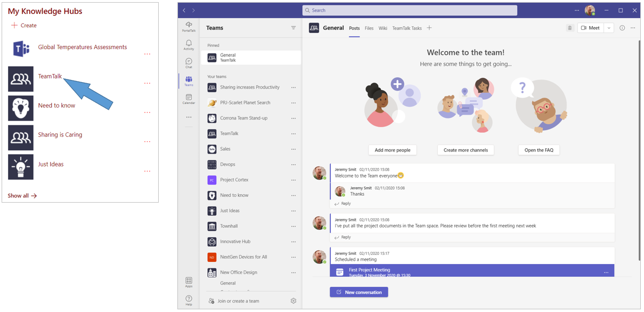The height and width of the screenshot is (312, 644).
Task: Click the forward navigation arrow
Action: 193,10
